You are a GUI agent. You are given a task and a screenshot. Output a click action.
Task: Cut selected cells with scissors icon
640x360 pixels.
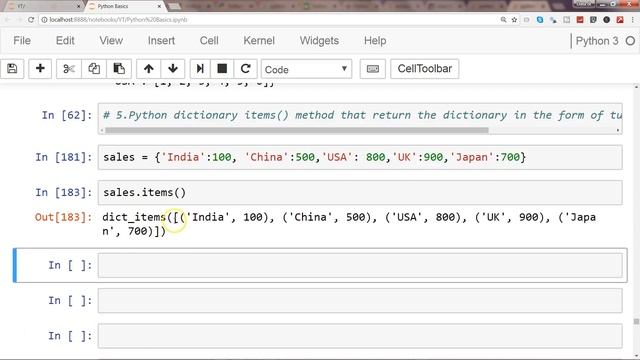[69, 69]
